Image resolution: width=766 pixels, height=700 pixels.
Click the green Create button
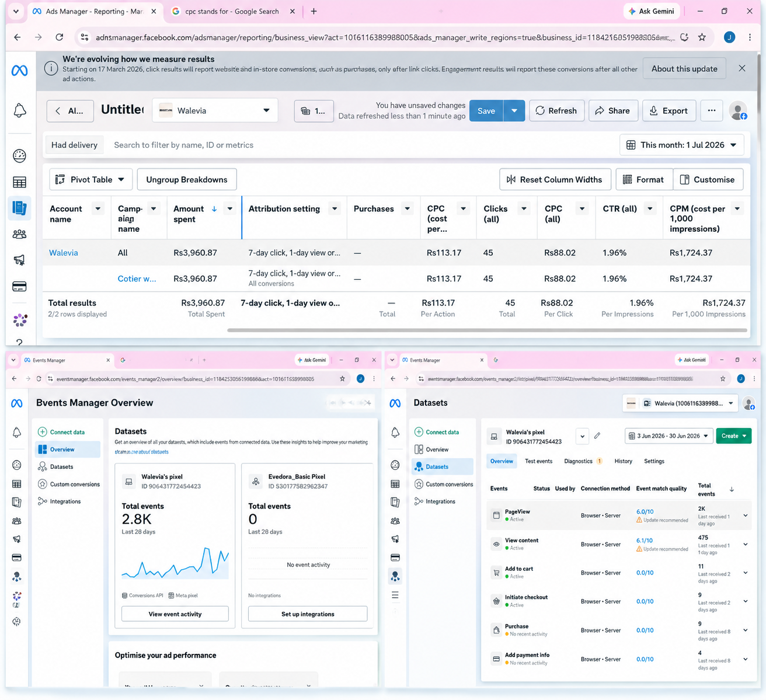(733, 436)
